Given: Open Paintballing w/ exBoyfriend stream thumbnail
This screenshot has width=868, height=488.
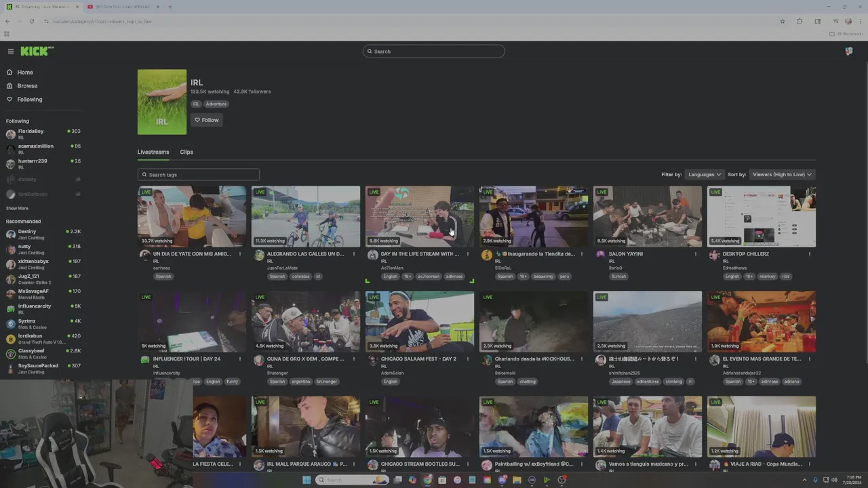Looking at the screenshot, I should 534,427.
